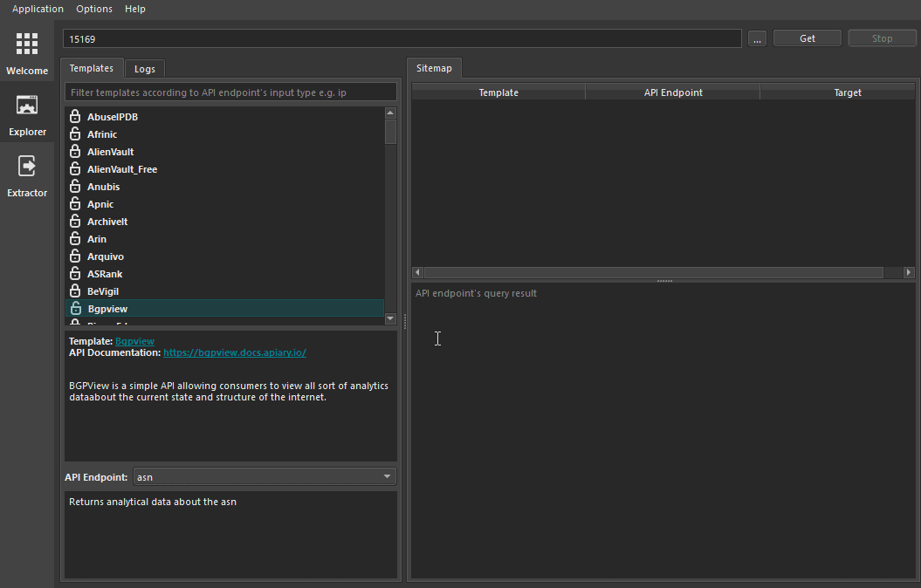The image size is (921, 588).
Task: Click the template filter input field
Action: point(230,92)
